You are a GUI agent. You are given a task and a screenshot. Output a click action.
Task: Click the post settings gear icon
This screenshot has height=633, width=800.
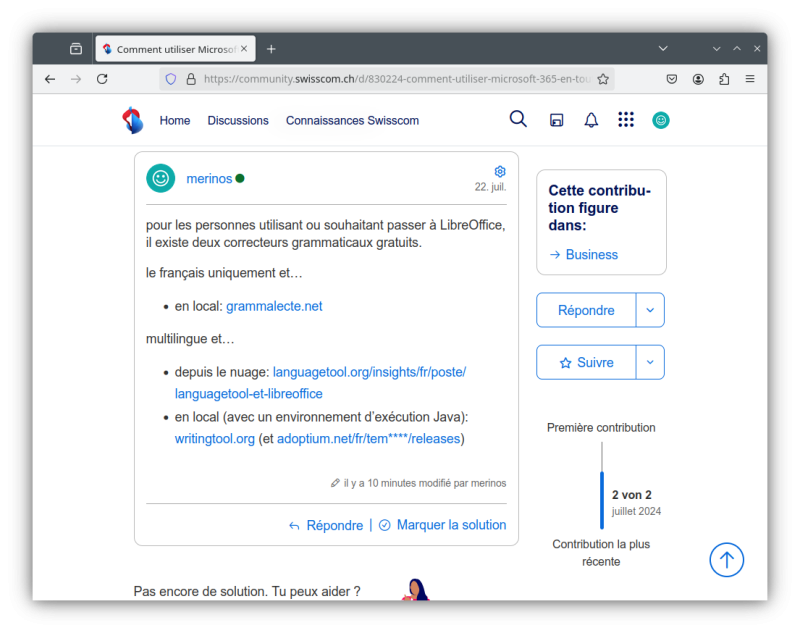click(x=499, y=171)
